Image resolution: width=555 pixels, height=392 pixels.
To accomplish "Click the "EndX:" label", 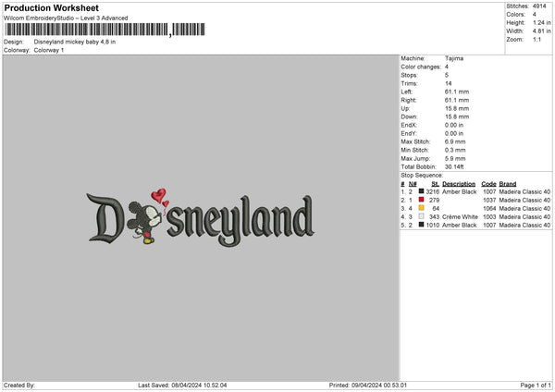I will pos(409,125).
